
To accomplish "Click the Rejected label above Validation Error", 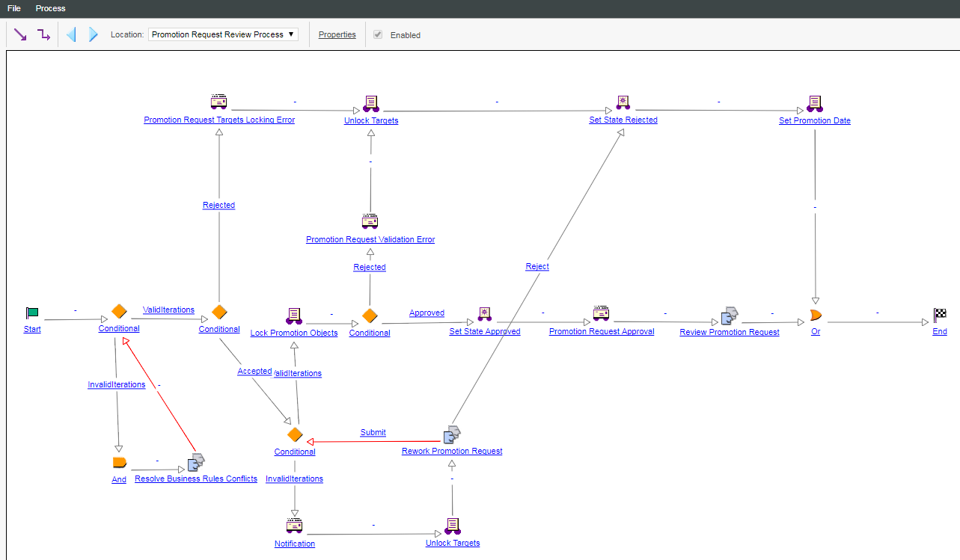I will (x=370, y=267).
